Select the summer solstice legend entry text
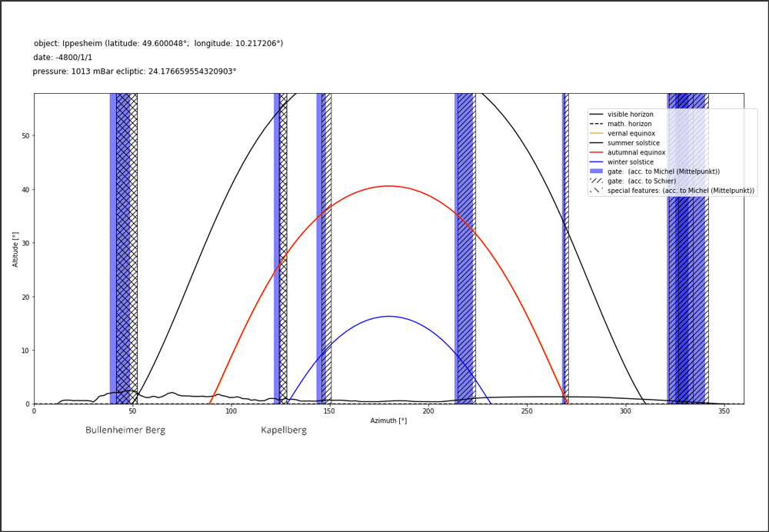 click(x=631, y=143)
